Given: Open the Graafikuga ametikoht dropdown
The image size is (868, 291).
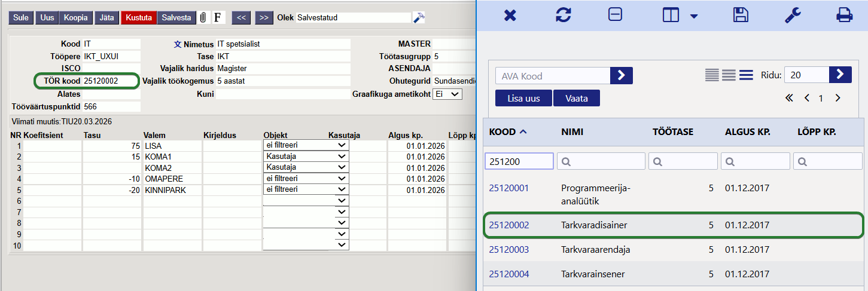Looking at the screenshot, I should point(447,94).
